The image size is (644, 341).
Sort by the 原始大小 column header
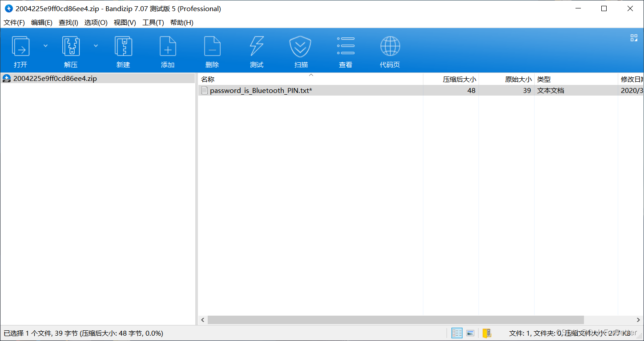[507, 79]
